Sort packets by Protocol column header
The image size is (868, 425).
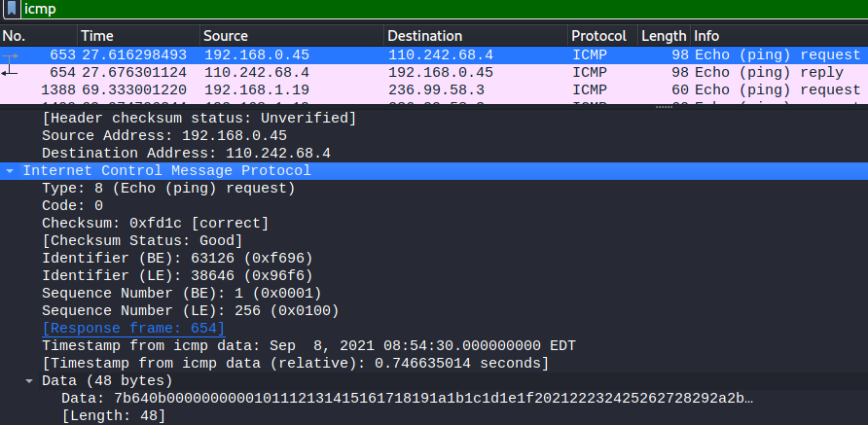pos(603,36)
